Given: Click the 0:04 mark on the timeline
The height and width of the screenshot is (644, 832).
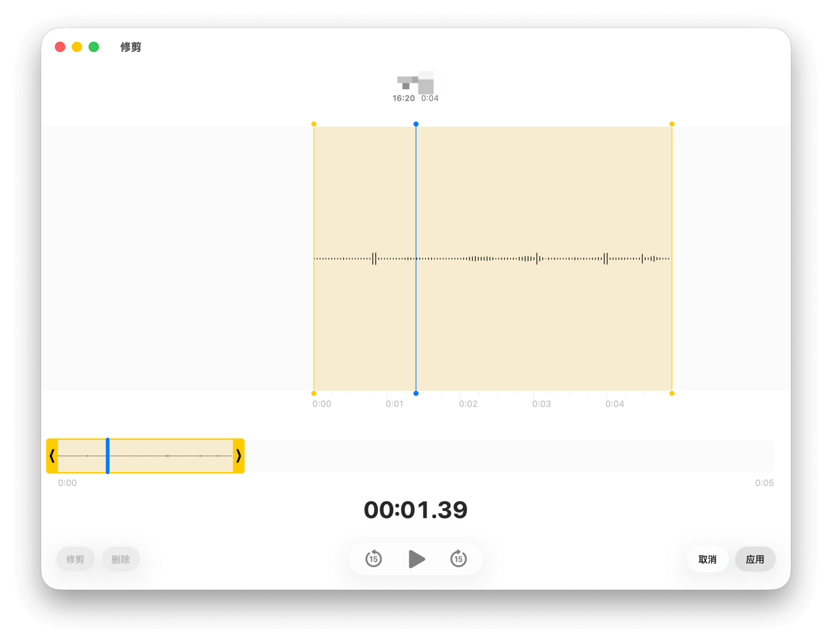Looking at the screenshot, I should [x=615, y=404].
